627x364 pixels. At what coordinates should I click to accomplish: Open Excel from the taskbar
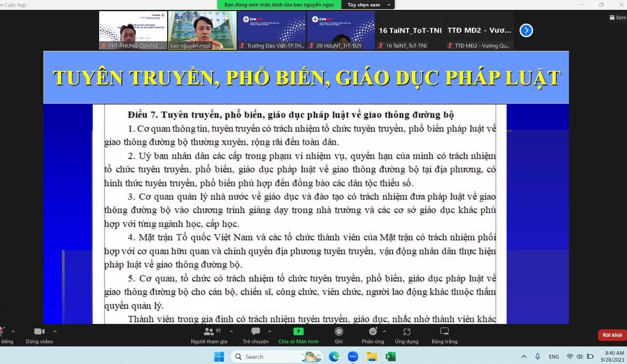[x=391, y=357]
